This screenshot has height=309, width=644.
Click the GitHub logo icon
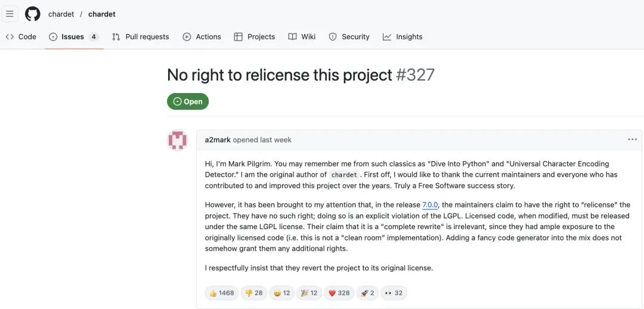click(x=32, y=14)
